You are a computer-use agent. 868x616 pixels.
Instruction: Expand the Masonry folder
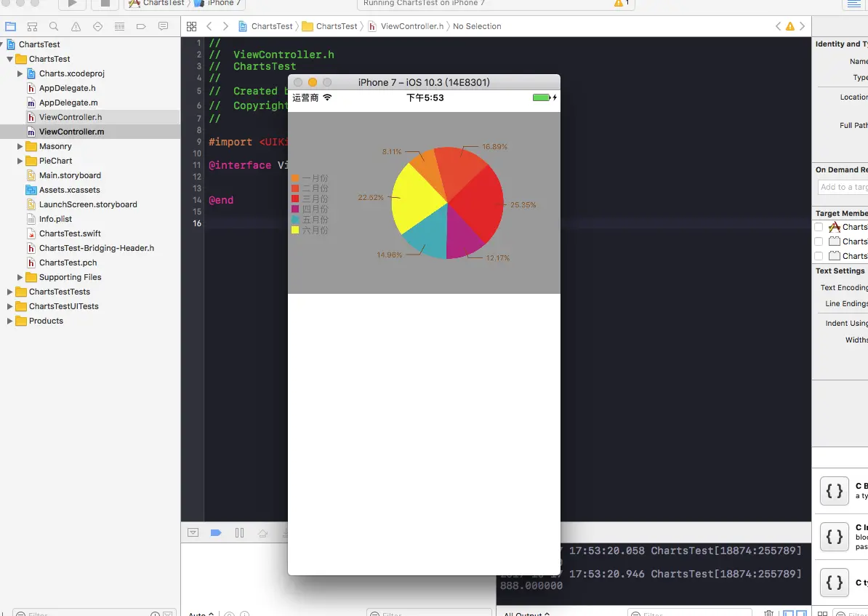coord(20,146)
